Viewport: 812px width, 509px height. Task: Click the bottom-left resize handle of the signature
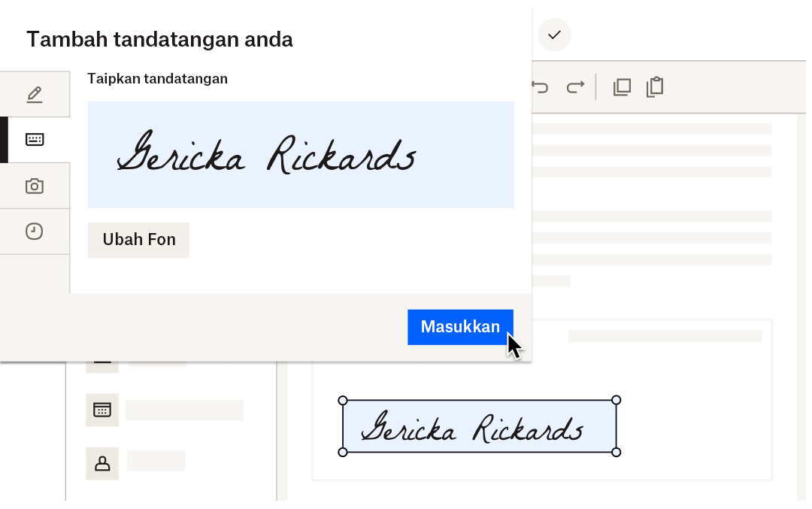point(344,453)
